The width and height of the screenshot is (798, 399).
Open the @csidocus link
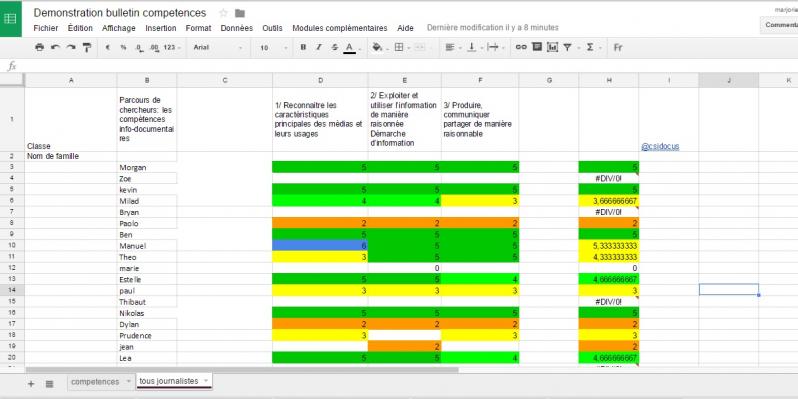660,147
